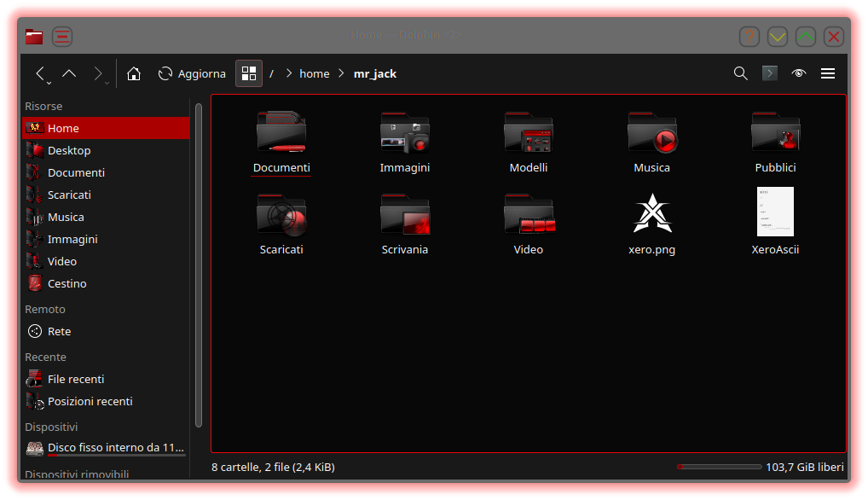Viewport: 868px width, 500px height.
Task: Click the question mark help button
Action: click(749, 37)
